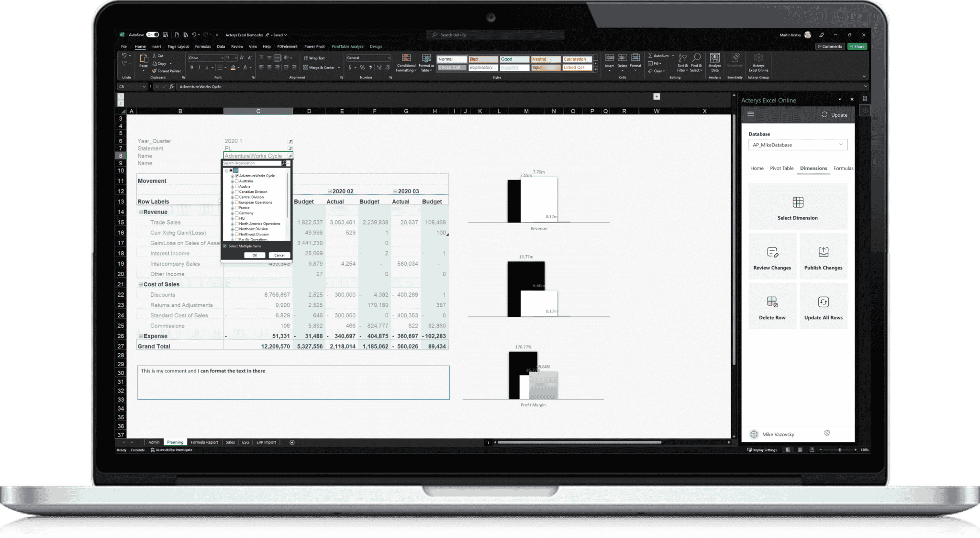
Task: Click the Merge & Center icon
Action: [306, 67]
